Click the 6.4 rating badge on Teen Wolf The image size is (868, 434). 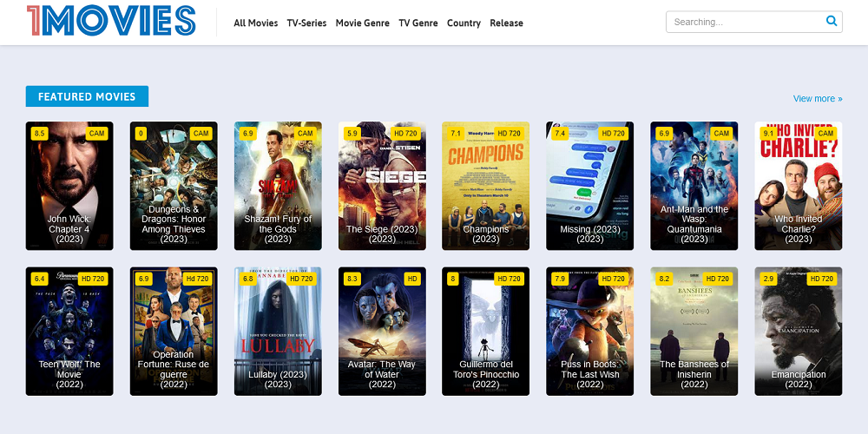40,279
